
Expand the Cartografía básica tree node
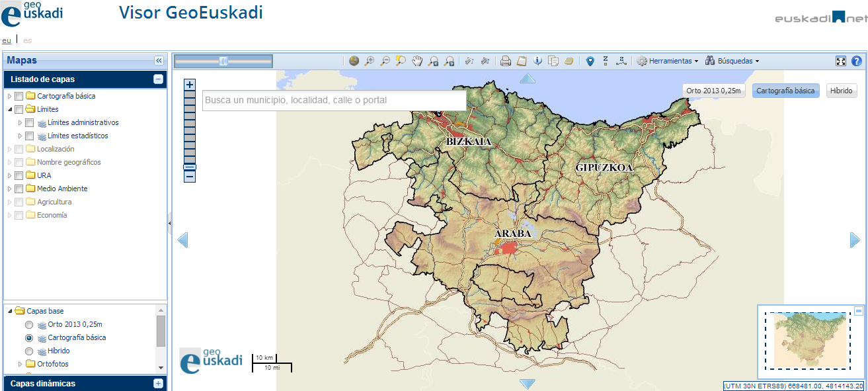click(x=9, y=97)
